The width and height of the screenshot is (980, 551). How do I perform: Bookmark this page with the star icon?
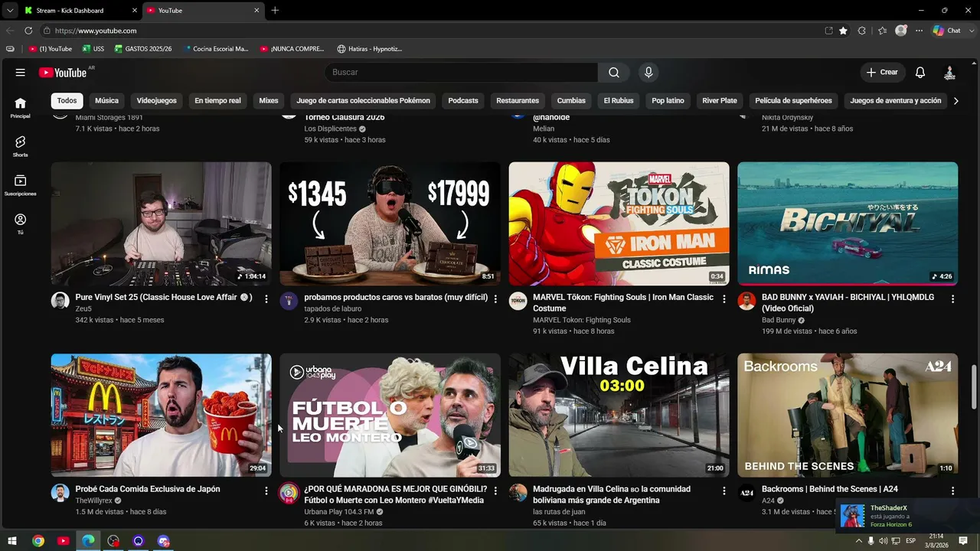tap(843, 31)
